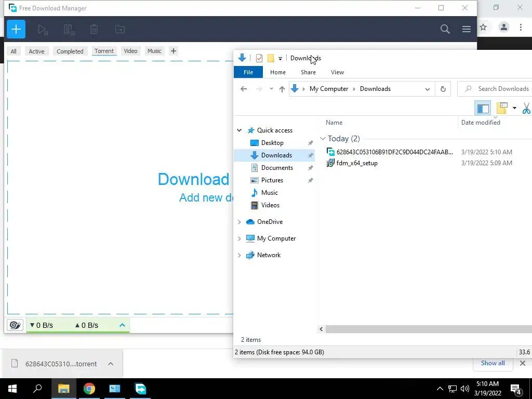This screenshot has width=532, height=399.
Task: Select Music in navigation pane
Action: pos(270,193)
